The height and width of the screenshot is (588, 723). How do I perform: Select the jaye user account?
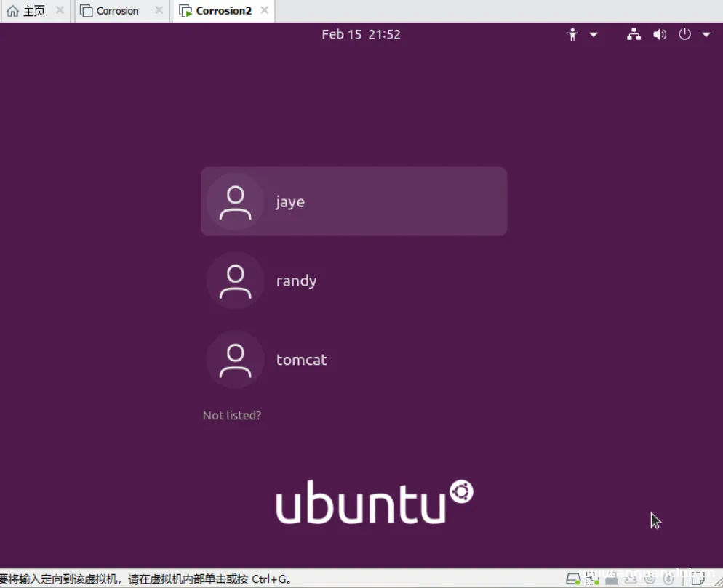[x=353, y=201]
